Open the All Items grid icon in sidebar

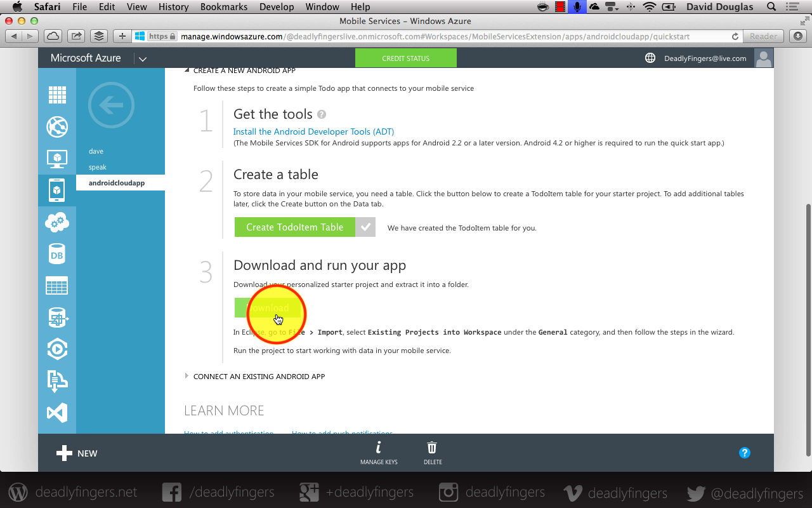[57, 95]
